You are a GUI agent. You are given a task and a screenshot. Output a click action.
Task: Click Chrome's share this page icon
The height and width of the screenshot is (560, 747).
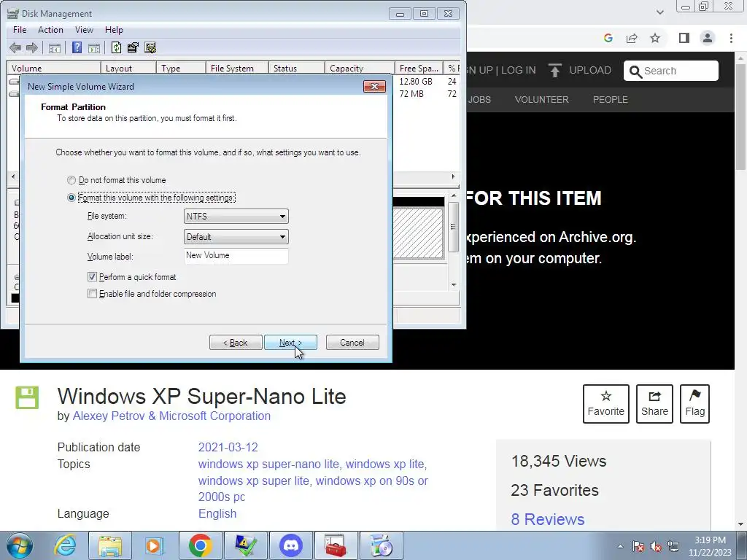632,38
